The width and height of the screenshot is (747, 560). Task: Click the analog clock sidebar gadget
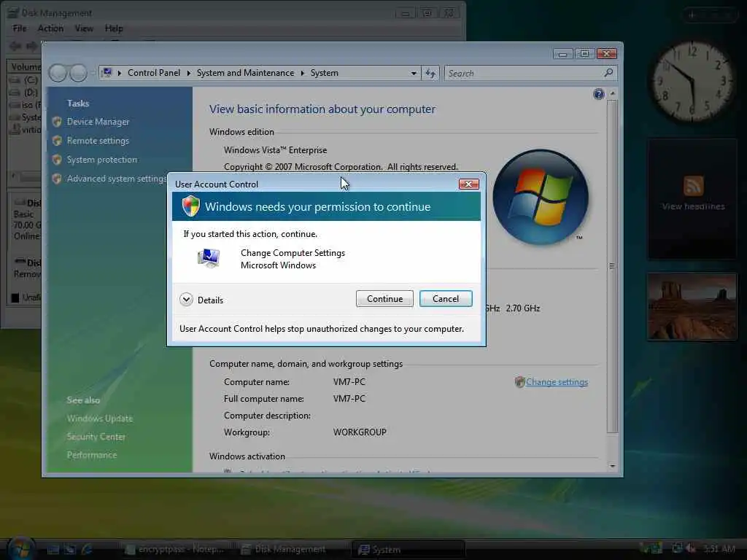pos(692,81)
